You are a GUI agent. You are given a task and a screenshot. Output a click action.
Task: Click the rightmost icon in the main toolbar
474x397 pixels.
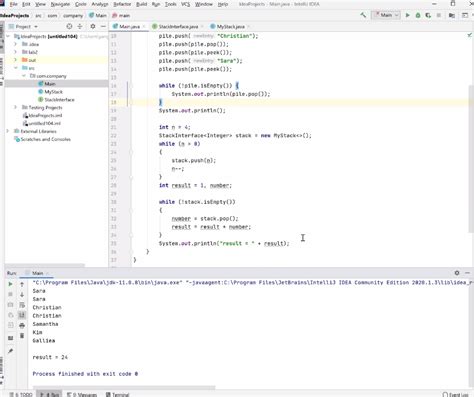tap(465, 15)
